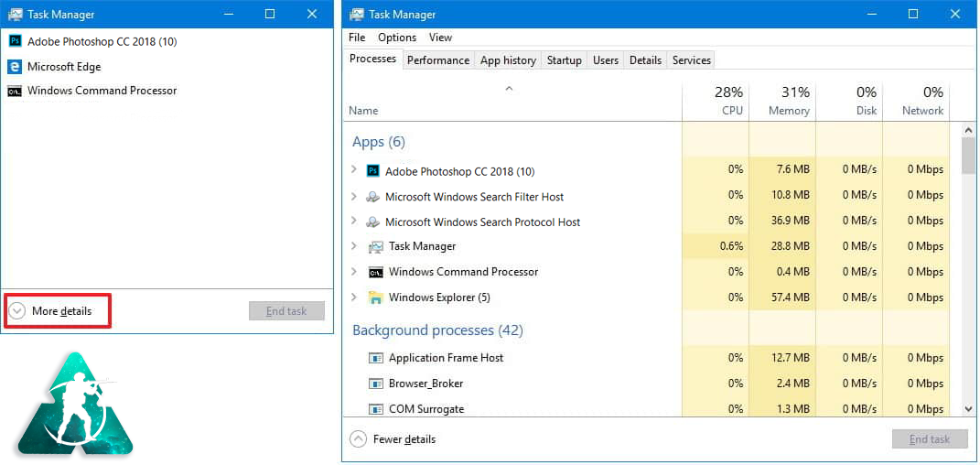
Task: Open the Startup tab
Action: click(x=564, y=60)
